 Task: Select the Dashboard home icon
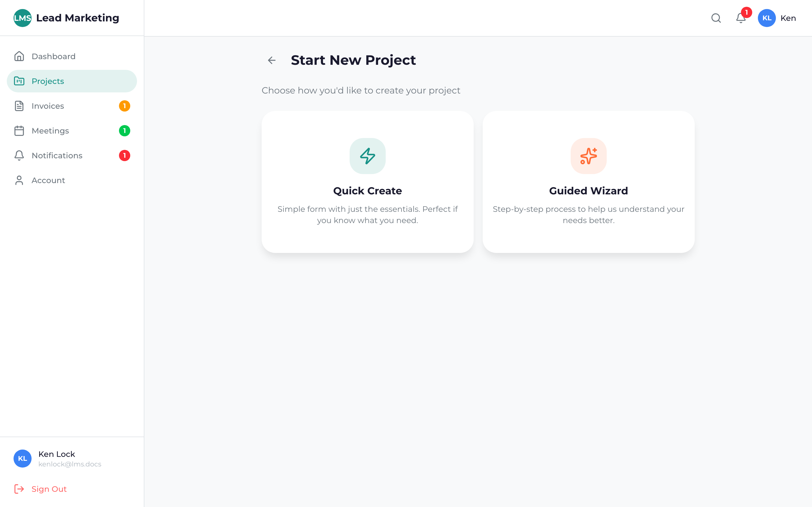[19, 56]
